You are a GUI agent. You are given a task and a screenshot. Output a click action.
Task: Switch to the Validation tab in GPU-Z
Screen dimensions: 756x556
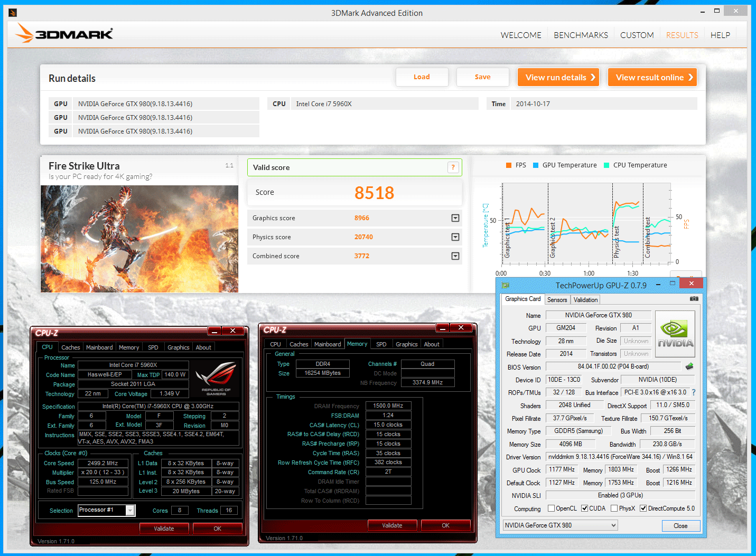tap(585, 300)
